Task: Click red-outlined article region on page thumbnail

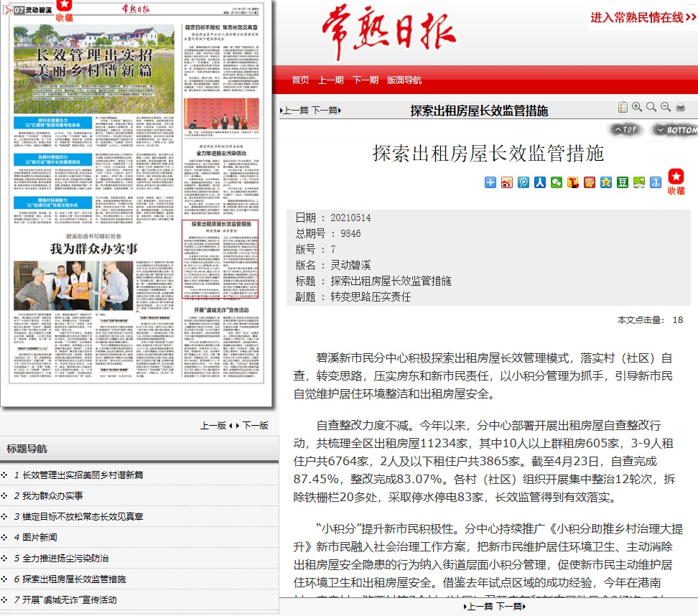Action: [220, 259]
